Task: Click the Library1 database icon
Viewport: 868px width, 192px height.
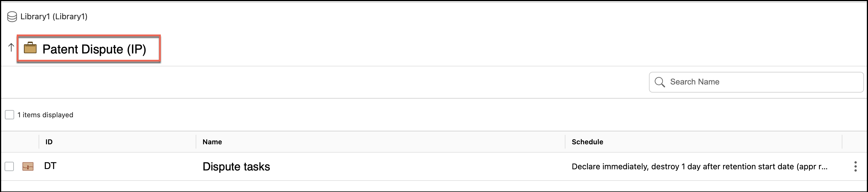Action: (12, 17)
